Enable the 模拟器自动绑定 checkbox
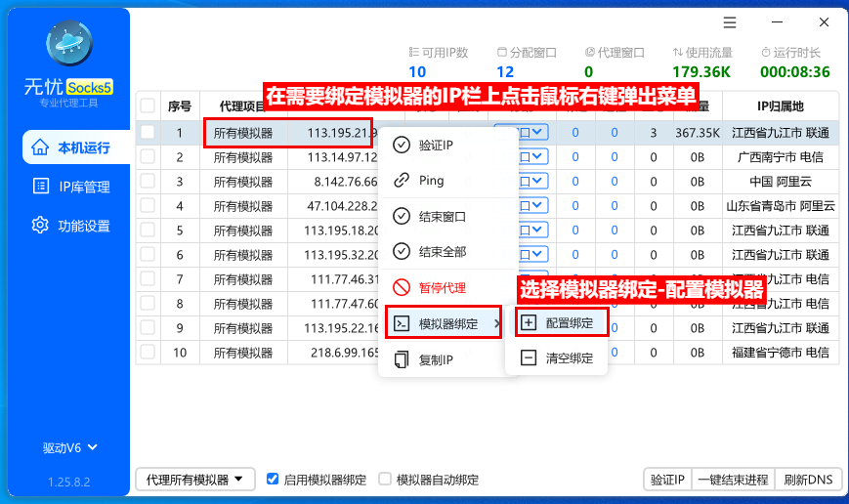The width and height of the screenshot is (849, 504). pos(385,480)
